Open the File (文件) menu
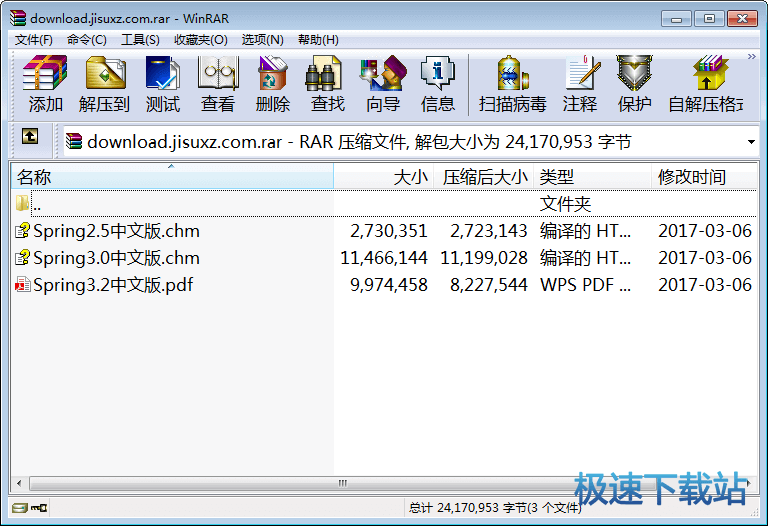768x526 pixels. click(x=34, y=40)
